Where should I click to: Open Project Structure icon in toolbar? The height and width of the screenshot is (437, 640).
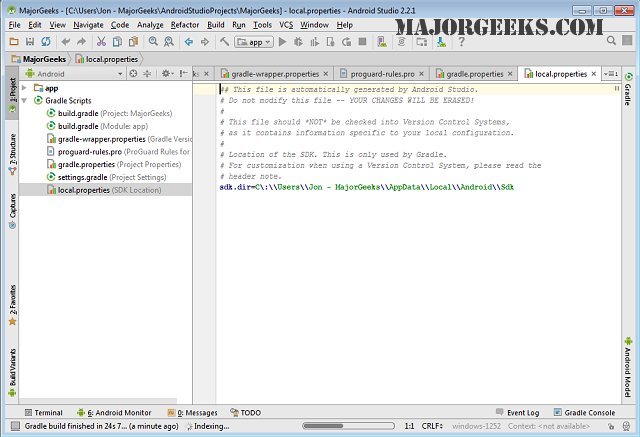pos(422,42)
